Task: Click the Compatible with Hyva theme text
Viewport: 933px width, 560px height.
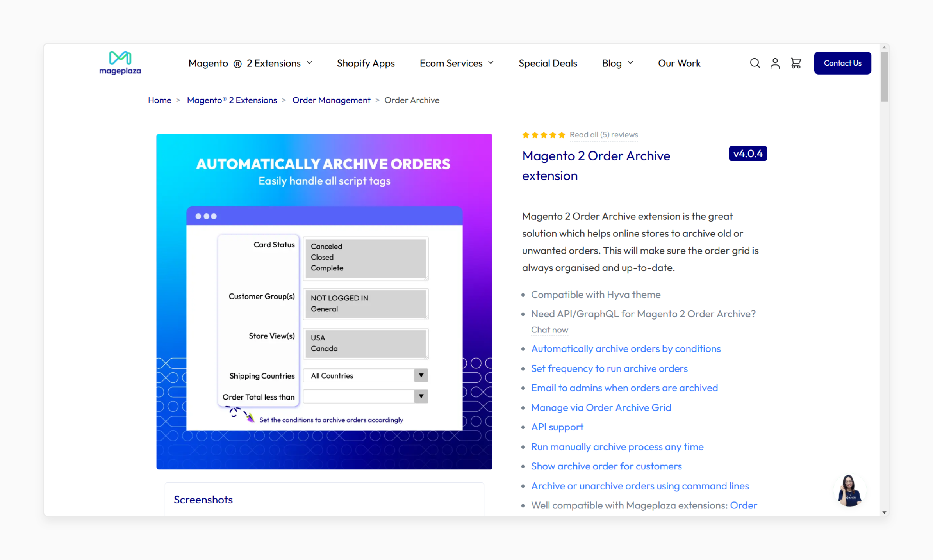Action: [596, 295]
